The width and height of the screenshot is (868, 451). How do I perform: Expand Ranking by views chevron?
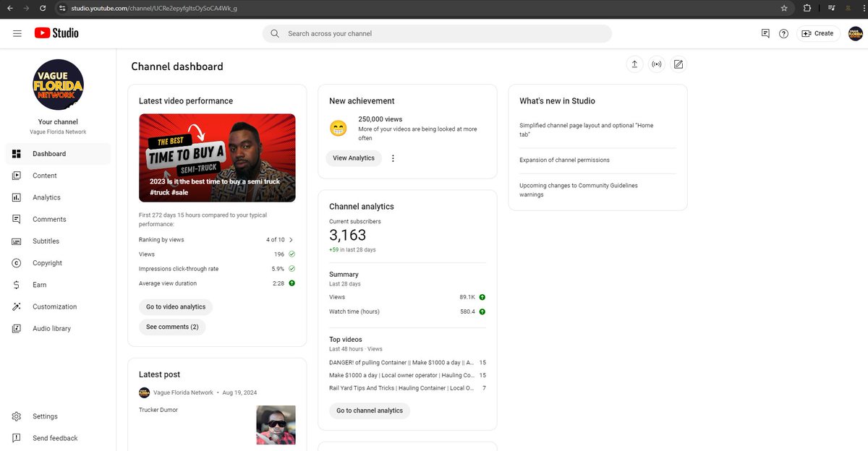[x=291, y=240]
